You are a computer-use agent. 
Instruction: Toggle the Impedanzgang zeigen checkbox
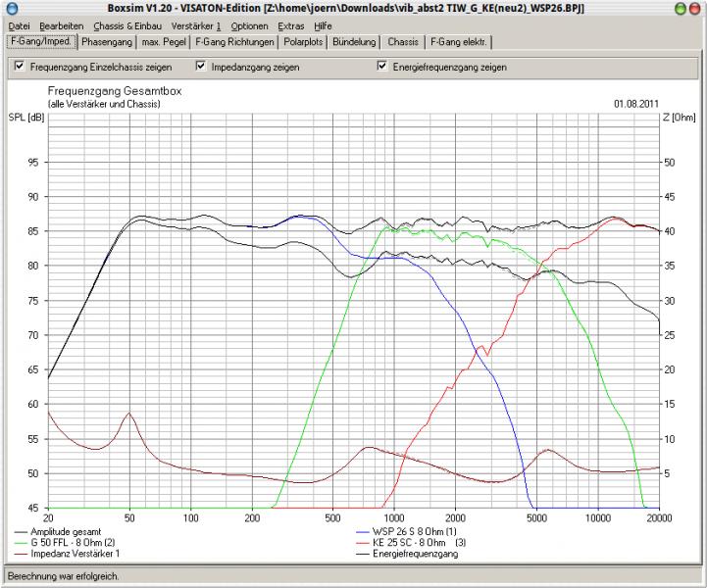(x=201, y=67)
